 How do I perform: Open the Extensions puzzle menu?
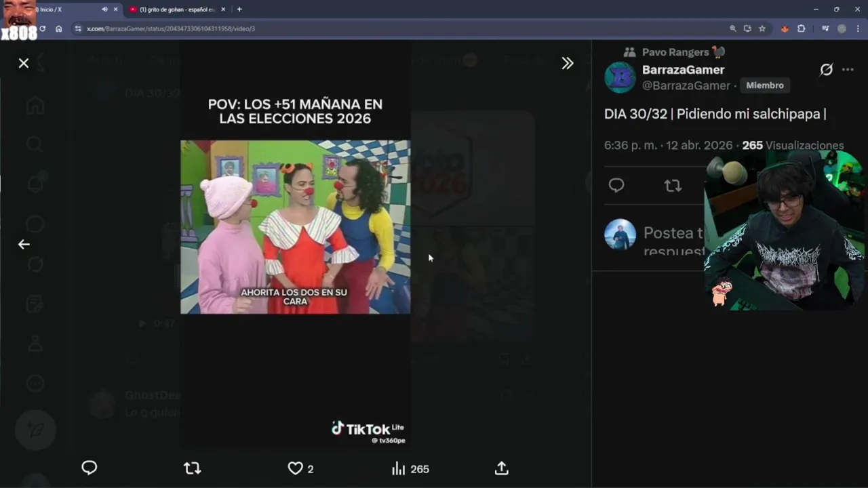(x=801, y=28)
